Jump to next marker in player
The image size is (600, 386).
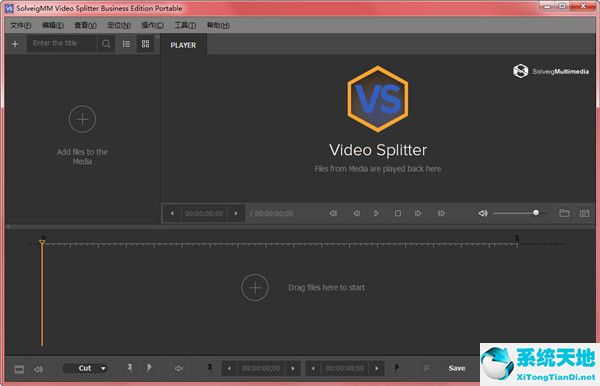coord(441,213)
